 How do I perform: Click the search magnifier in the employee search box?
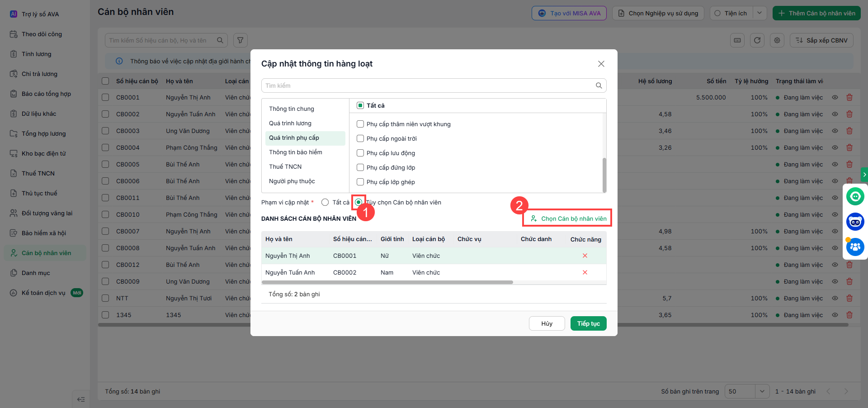click(x=220, y=40)
